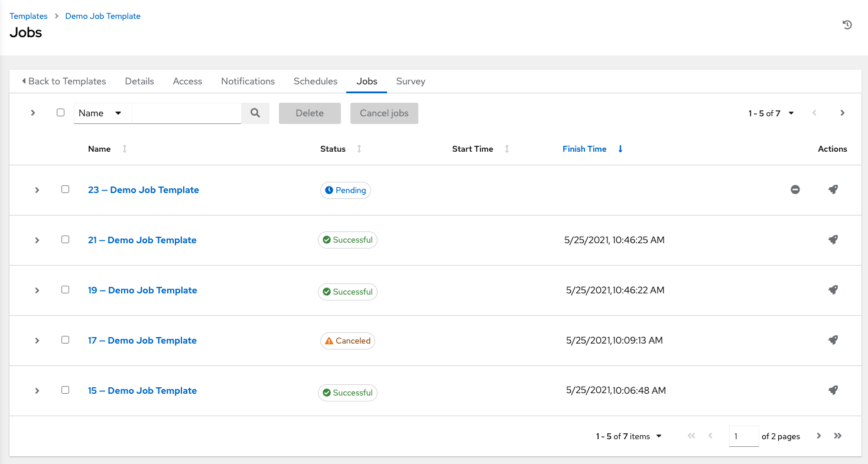The height and width of the screenshot is (464, 868).
Task: Open the Survey tab
Action: 410,81
